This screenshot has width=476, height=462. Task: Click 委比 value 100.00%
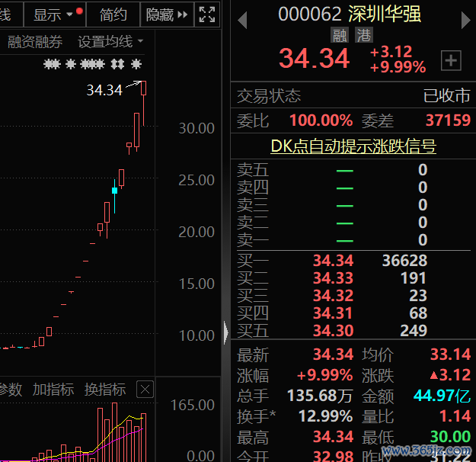321,120
